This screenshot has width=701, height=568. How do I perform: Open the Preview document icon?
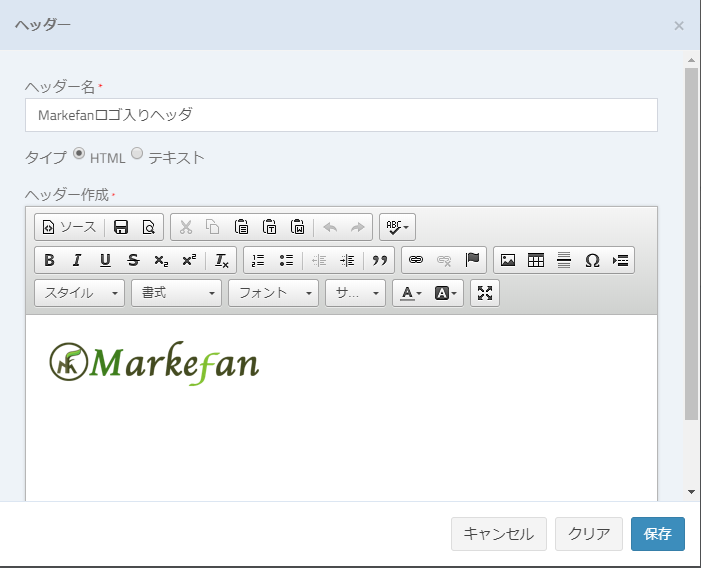[x=148, y=227]
